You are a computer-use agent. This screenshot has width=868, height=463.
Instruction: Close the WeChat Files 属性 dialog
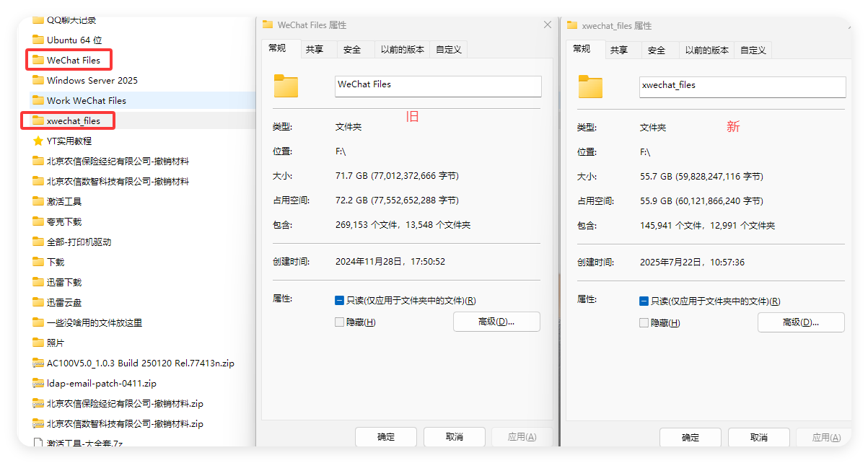click(547, 25)
